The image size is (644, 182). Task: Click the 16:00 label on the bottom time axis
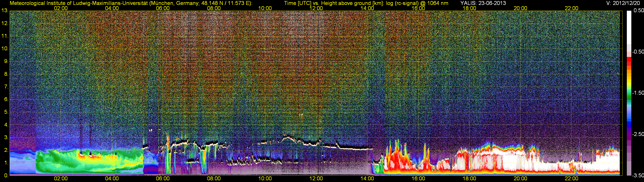pos(418,179)
